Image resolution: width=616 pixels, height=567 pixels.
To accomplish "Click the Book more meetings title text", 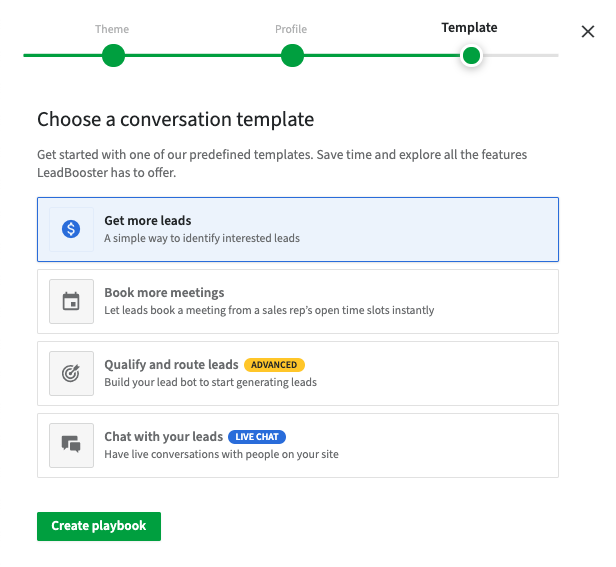I will [x=164, y=293].
